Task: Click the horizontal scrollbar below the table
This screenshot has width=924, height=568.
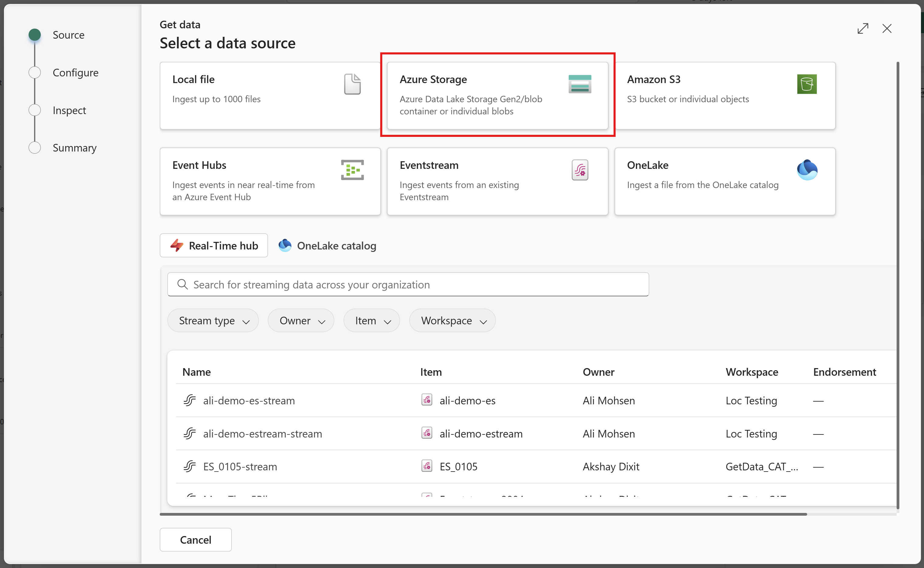Action: tap(483, 514)
